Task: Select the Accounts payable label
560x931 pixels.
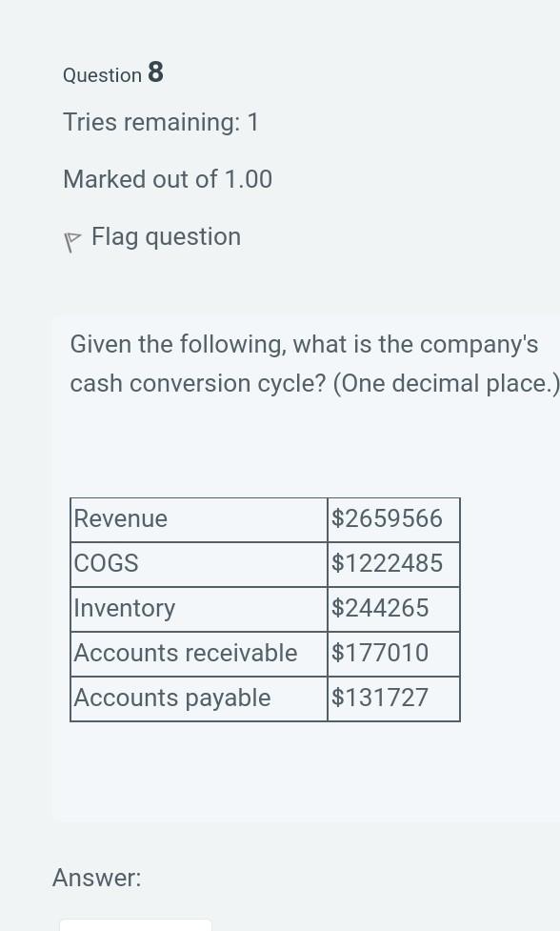Action: [x=171, y=698]
